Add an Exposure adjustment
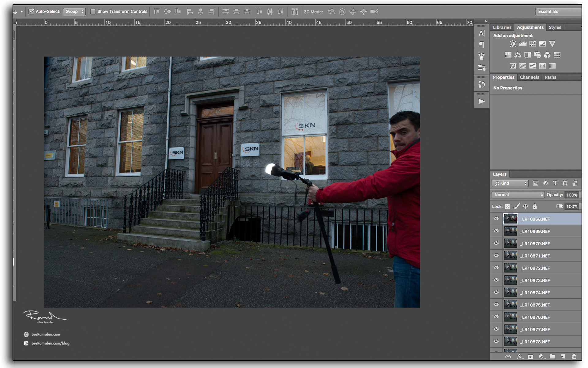Viewport: 588px width, 368px height. (x=542, y=44)
